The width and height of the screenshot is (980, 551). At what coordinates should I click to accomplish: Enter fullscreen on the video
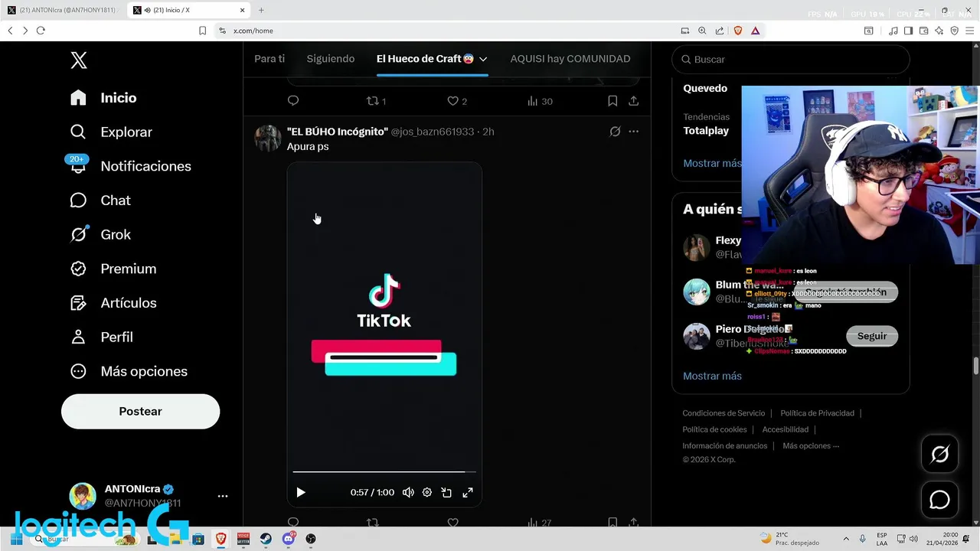click(468, 493)
